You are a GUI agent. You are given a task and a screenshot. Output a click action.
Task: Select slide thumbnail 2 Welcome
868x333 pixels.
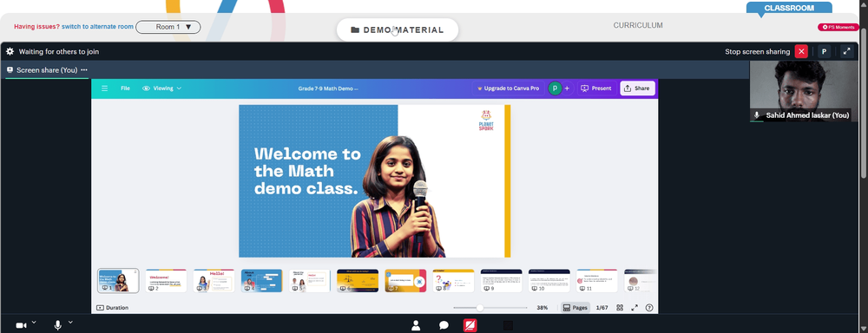click(166, 280)
